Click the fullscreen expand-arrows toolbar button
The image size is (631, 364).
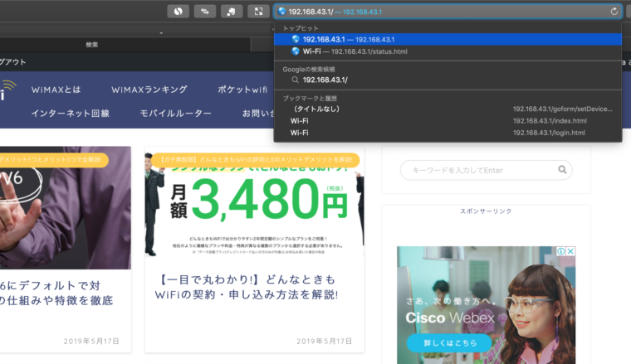click(258, 12)
